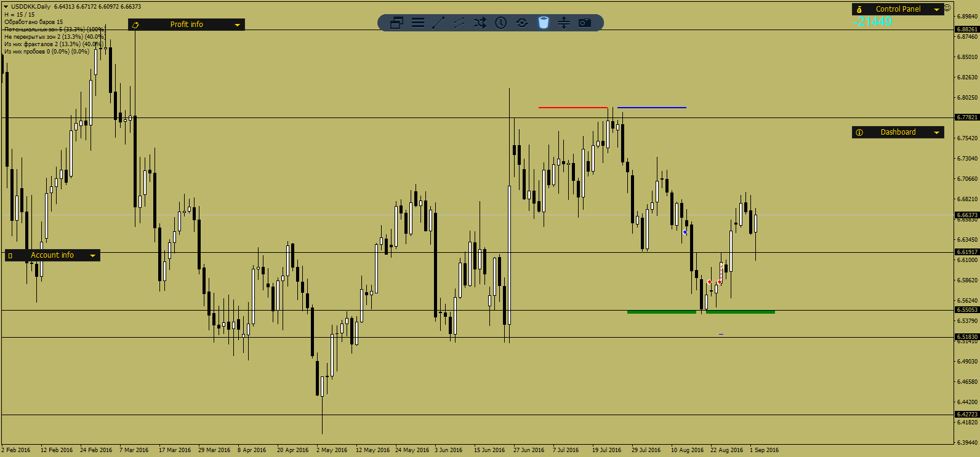The width and height of the screenshot is (980, 457).
Task: Click the 'H = 15 / 15' info line
Action: (x=20, y=15)
